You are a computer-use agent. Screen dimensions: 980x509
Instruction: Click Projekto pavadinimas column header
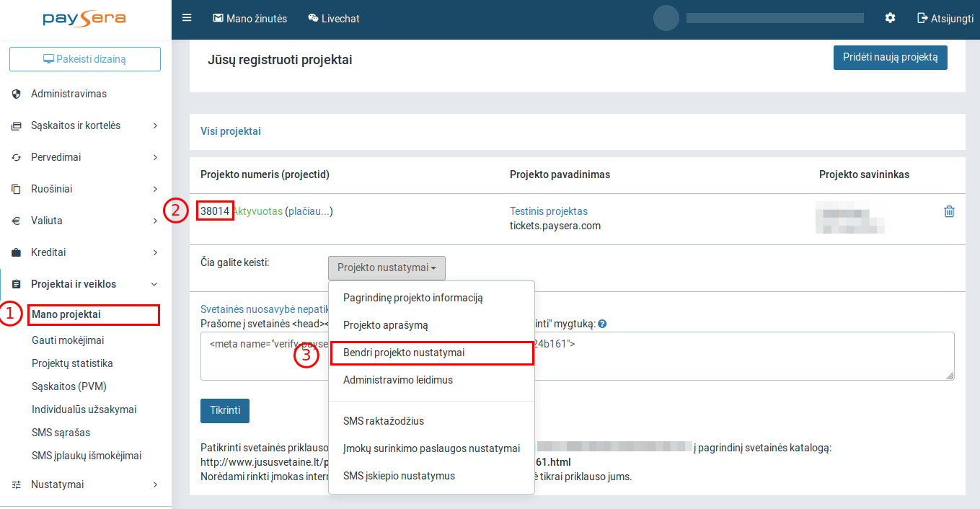[560, 174]
